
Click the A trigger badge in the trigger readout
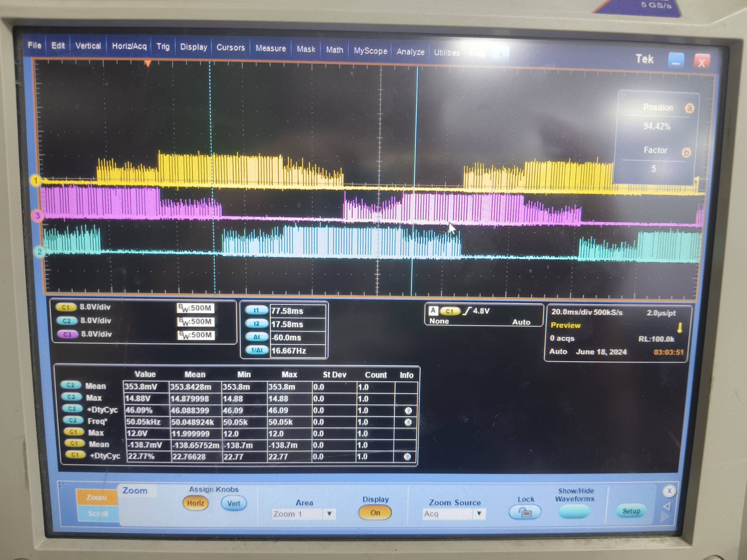tap(433, 311)
